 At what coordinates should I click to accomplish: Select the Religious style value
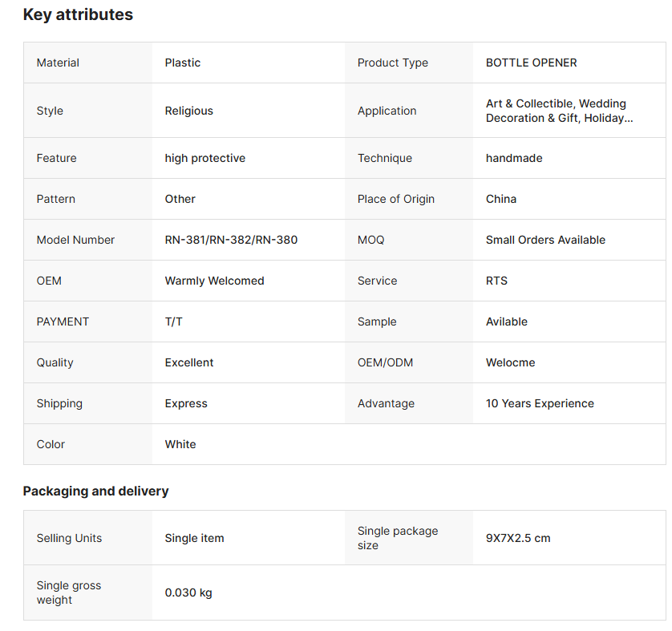[x=189, y=111]
